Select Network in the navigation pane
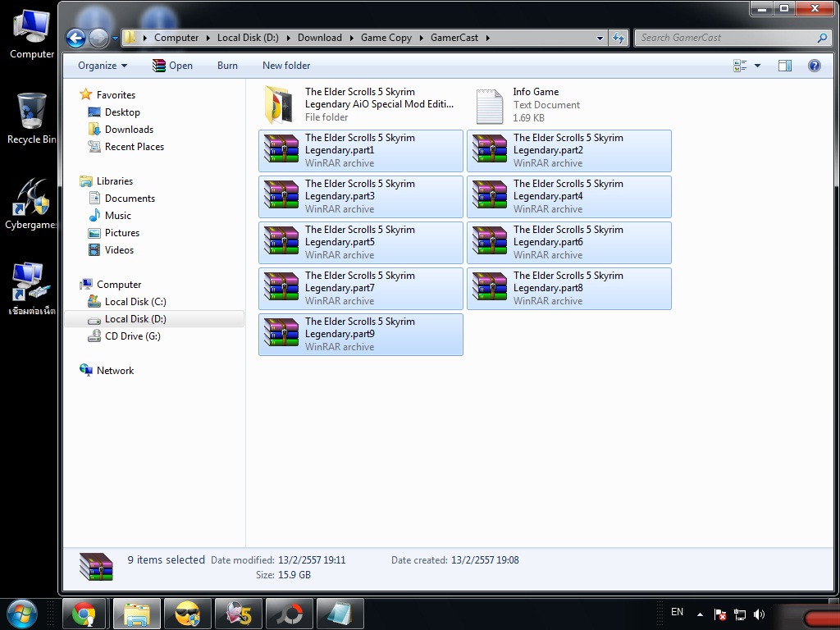Screen dimensions: 840x630 [x=115, y=370]
